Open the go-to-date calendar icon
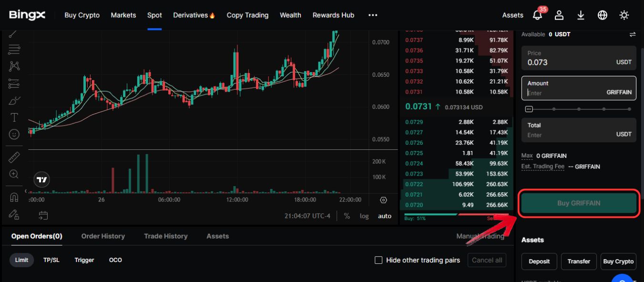The height and width of the screenshot is (282, 644). click(x=43, y=216)
